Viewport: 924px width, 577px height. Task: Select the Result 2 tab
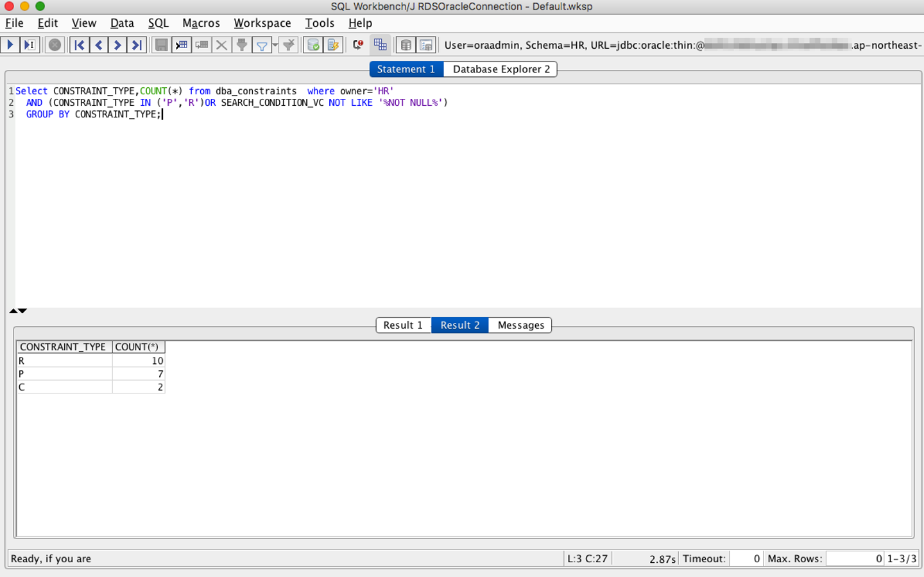(x=460, y=325)
